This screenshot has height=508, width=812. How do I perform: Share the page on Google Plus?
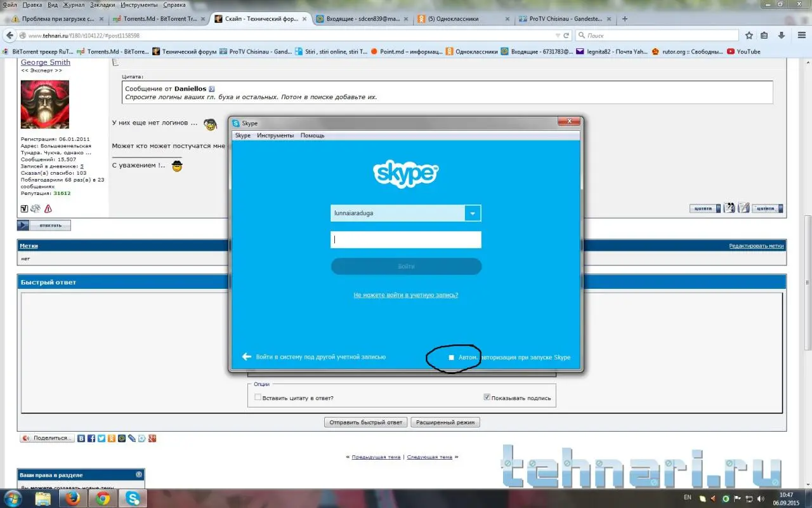click(x=152, y=438)
